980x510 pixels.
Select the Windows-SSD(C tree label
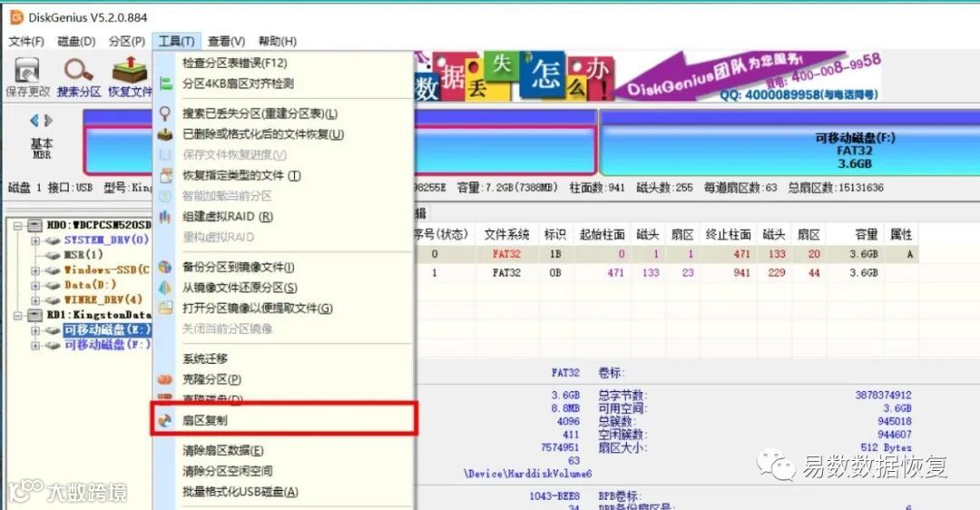107,270
